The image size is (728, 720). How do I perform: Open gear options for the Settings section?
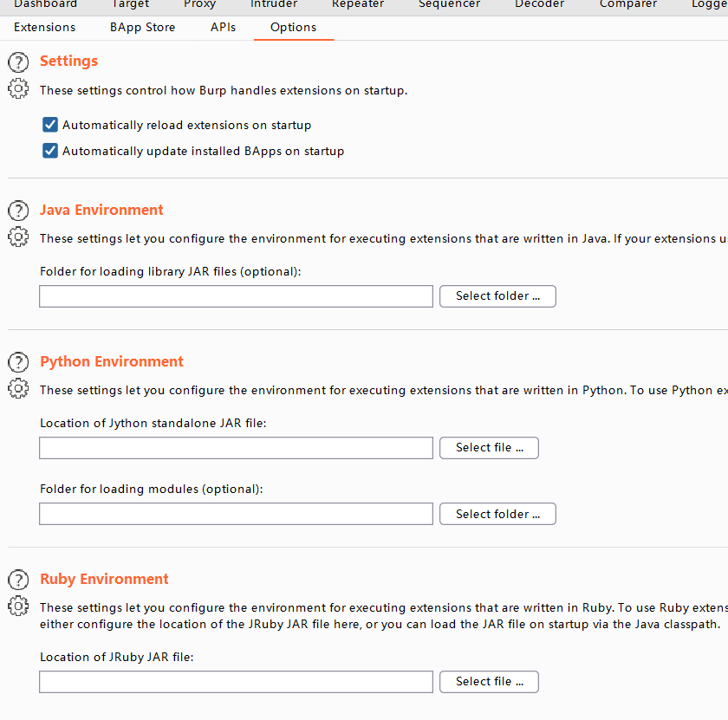tap(18, 88)
